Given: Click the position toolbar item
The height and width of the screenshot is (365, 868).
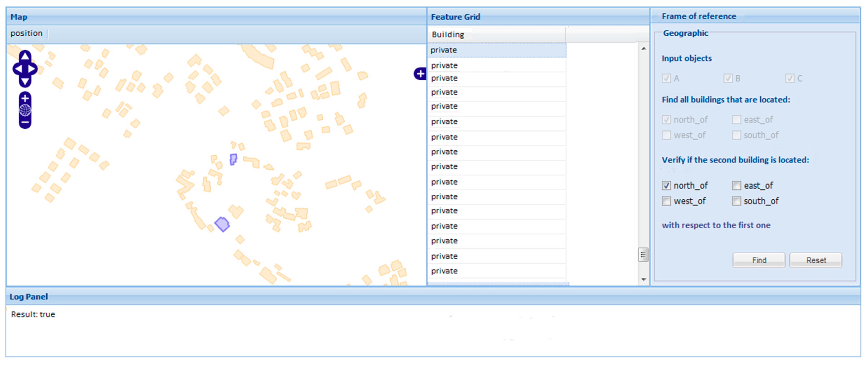Looking at the screenshot, I should point(26,33).
